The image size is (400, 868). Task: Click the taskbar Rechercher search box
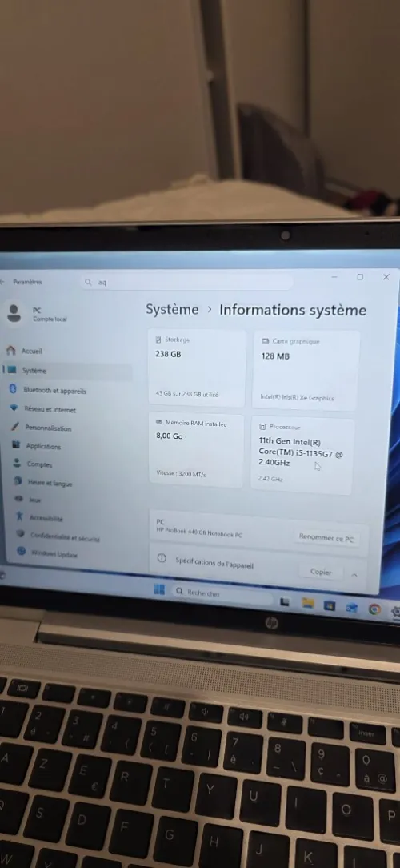click(x=223, y=593)
